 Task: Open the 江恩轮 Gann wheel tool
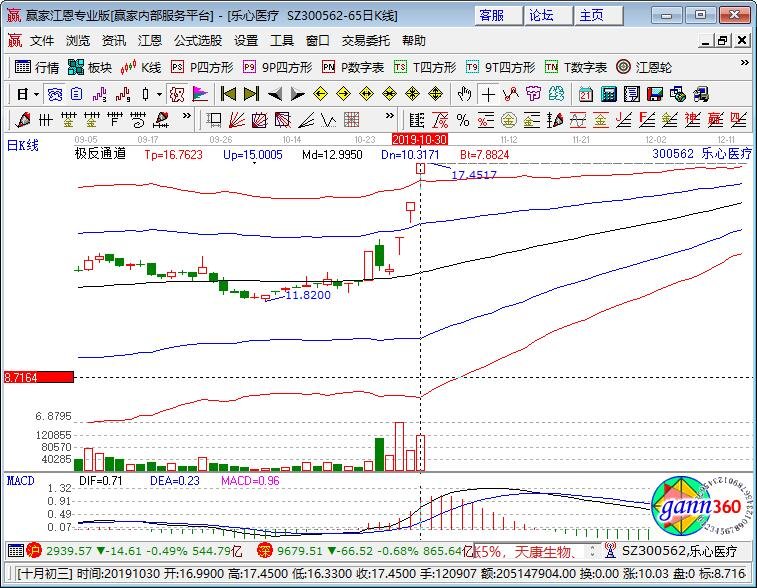[x=644, y=67]
